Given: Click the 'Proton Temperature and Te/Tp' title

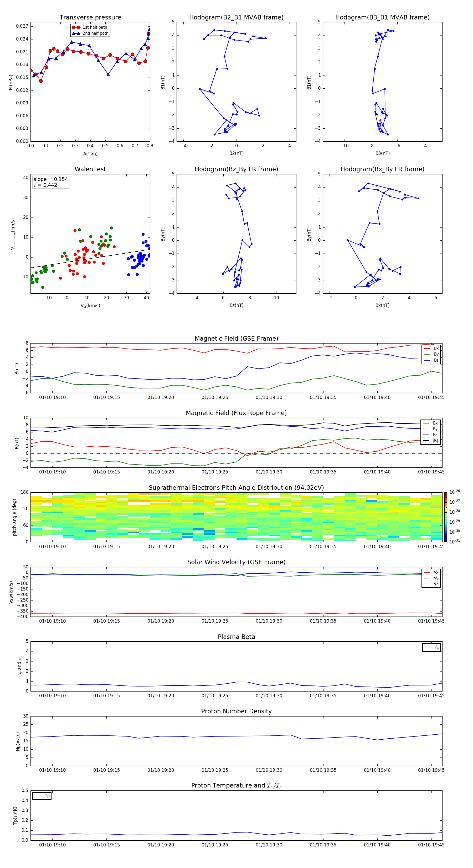Looking at the screenshot, I should [x=236, y=786].
